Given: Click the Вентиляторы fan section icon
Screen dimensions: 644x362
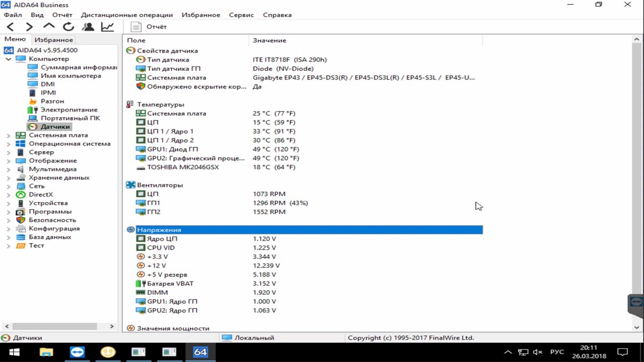Looking at the screenshot, I should click(130, 185).
